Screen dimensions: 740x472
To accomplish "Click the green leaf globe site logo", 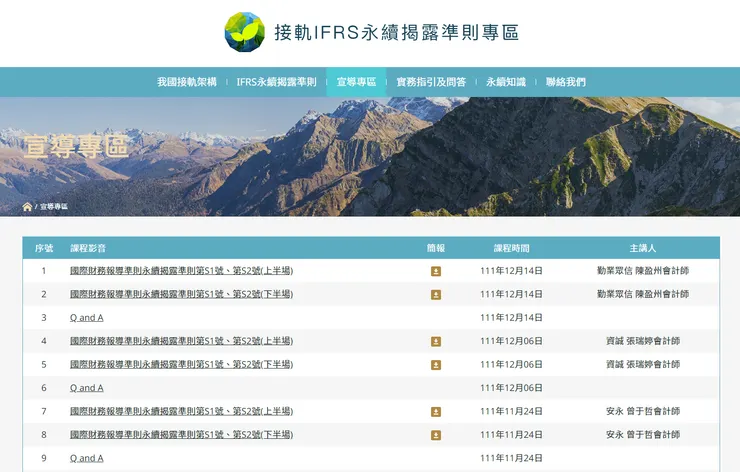I will click(244, 32).
